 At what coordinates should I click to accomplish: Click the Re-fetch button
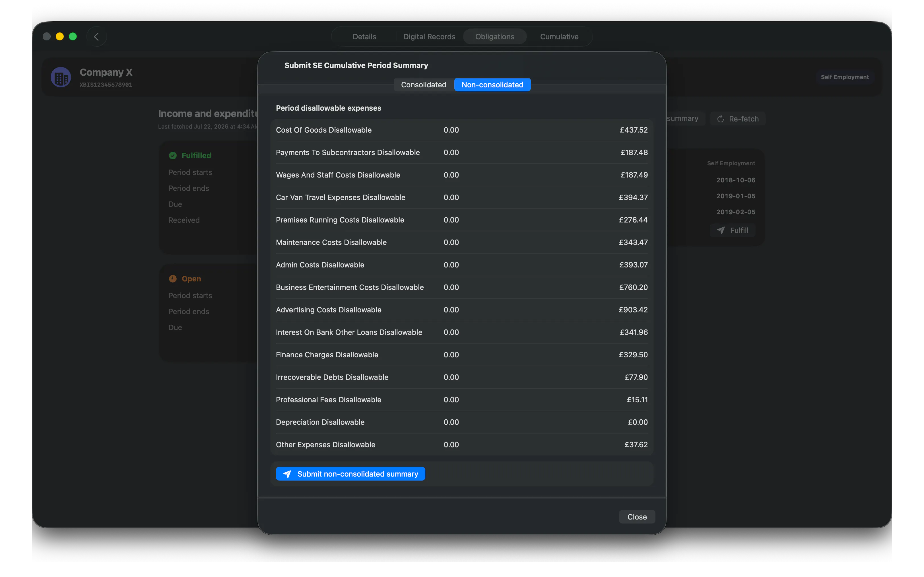click(x=737, y=119)
